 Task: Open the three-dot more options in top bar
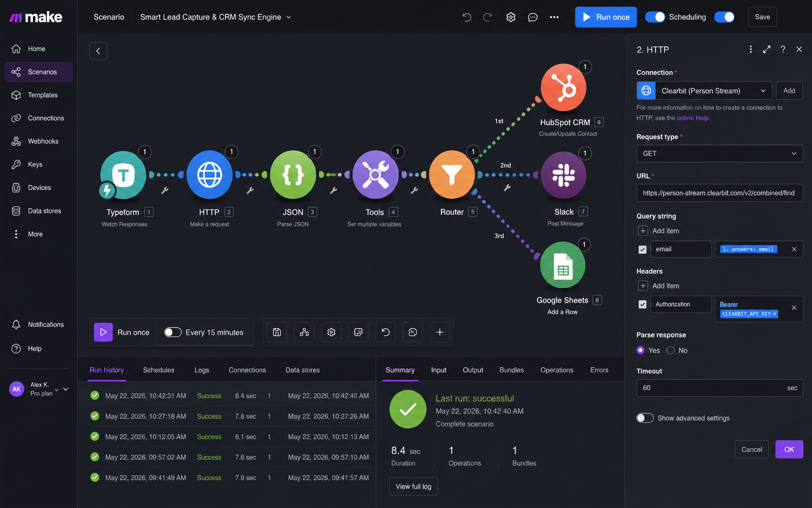click(x=554, y=17)
